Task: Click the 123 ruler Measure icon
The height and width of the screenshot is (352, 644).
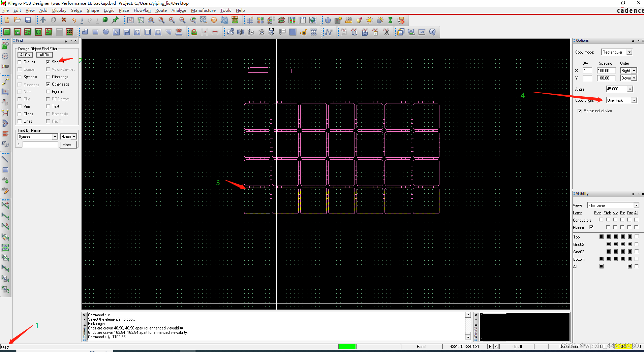Action: click(349, 20)
